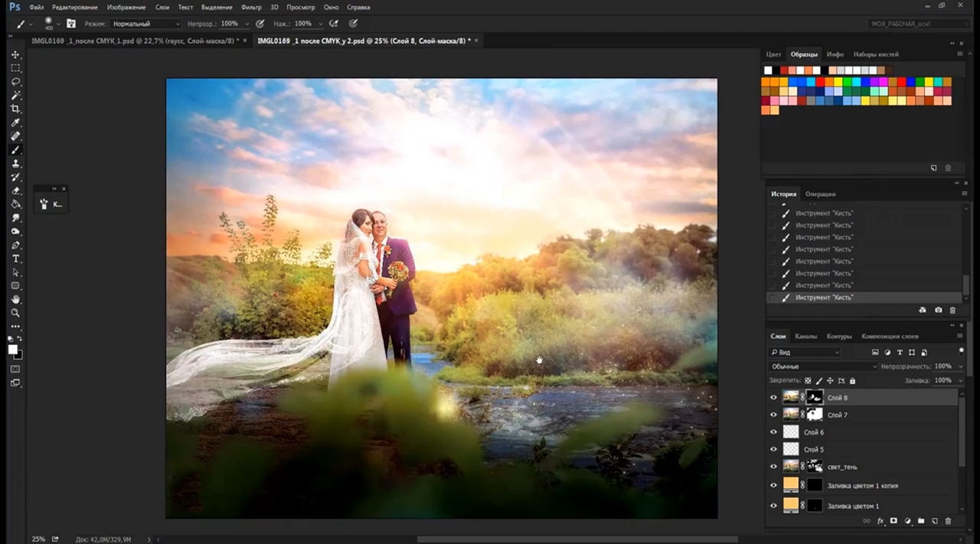Viewport: 980px width, 544px height.
Task: Select the Pen tool
Action: pos(15,246)
